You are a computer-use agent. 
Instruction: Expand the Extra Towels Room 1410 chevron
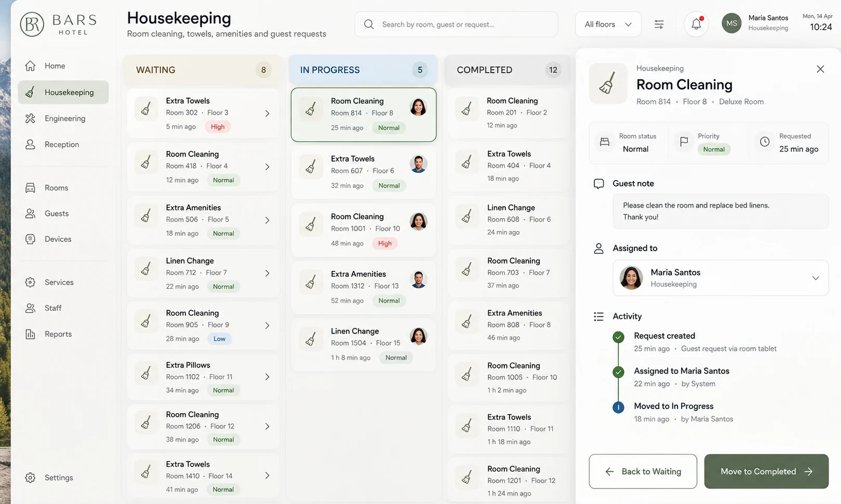(x=267, y=475)
